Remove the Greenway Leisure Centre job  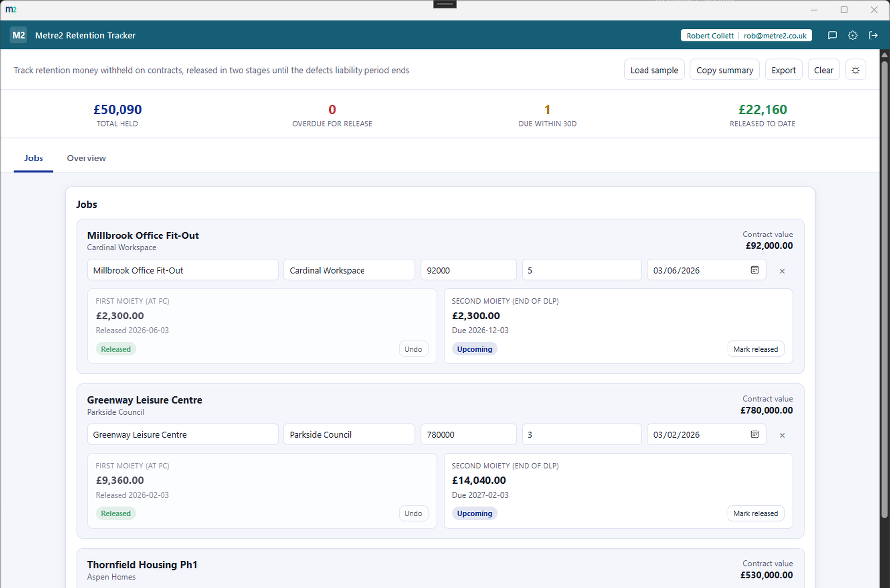[x=782, y=435]
